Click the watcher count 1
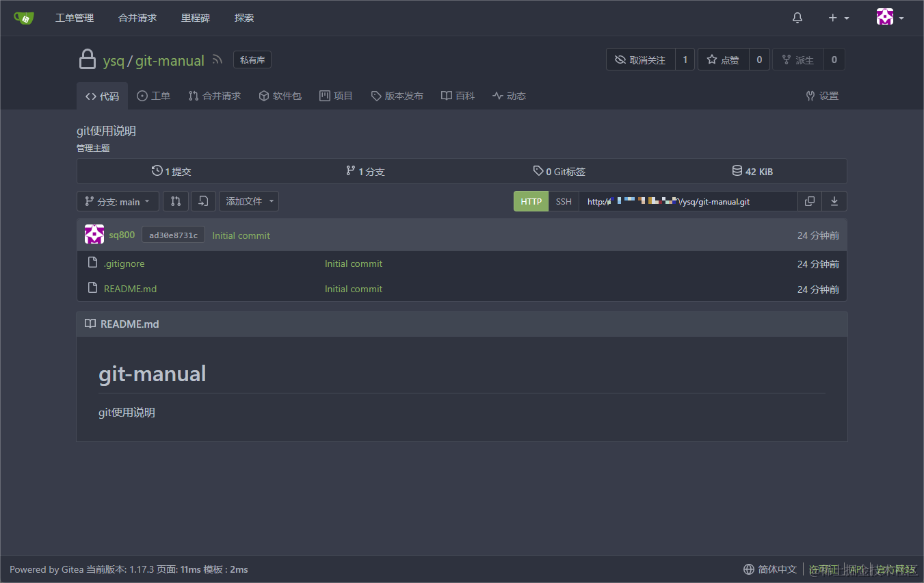 pos(685,60)
